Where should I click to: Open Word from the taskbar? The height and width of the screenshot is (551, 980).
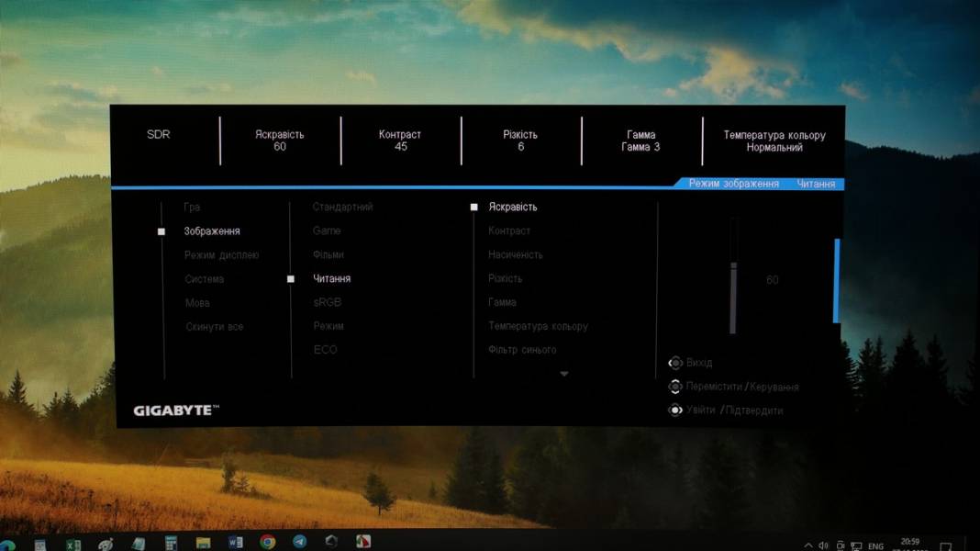pos(235,543)
